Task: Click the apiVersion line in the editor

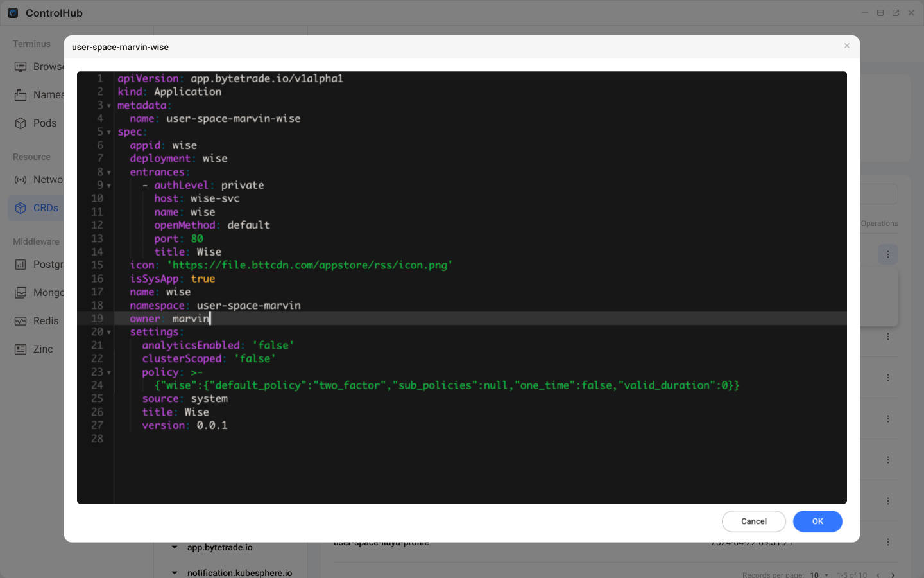Action: click(230, 78)
